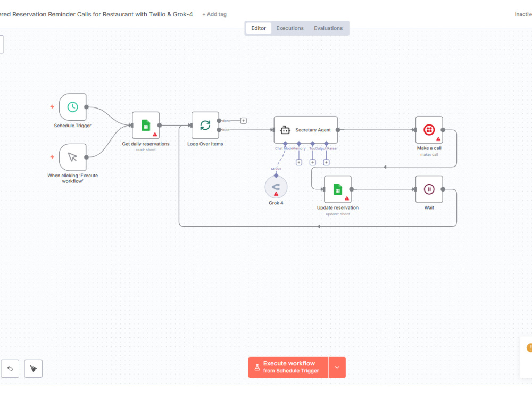The image size is (532, 399).
Task: Click lightning bolt beside manual trigger node
Action: tap(52, 157)
